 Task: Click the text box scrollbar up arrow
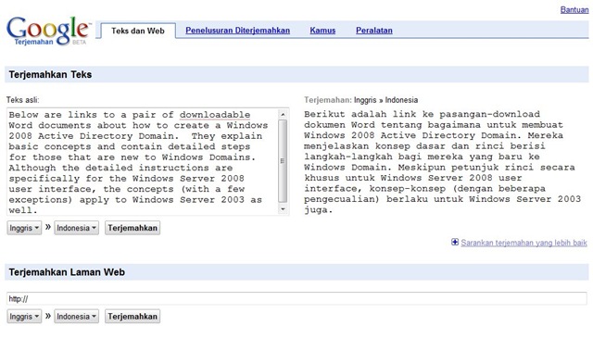(x=283, y=114)
